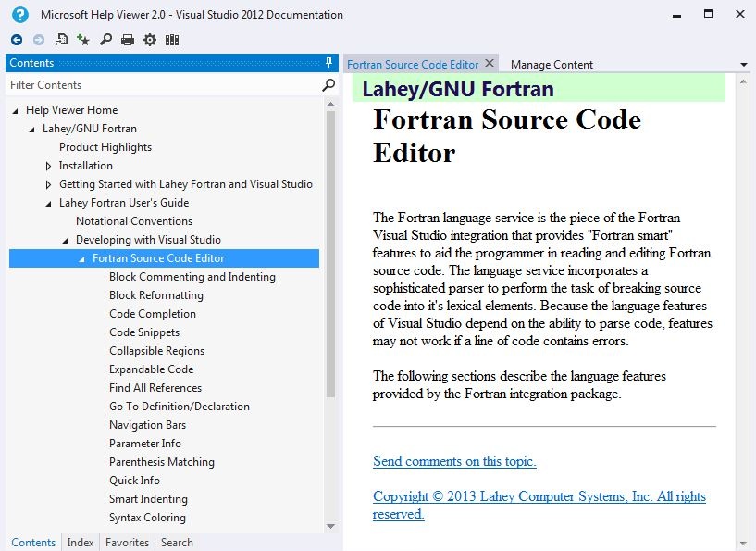Screen dimensions: 756x551
Task: Open the Copyright 2013 Lahey Computer Systems link
Action: pyautogui.click(x=539, y=506)
